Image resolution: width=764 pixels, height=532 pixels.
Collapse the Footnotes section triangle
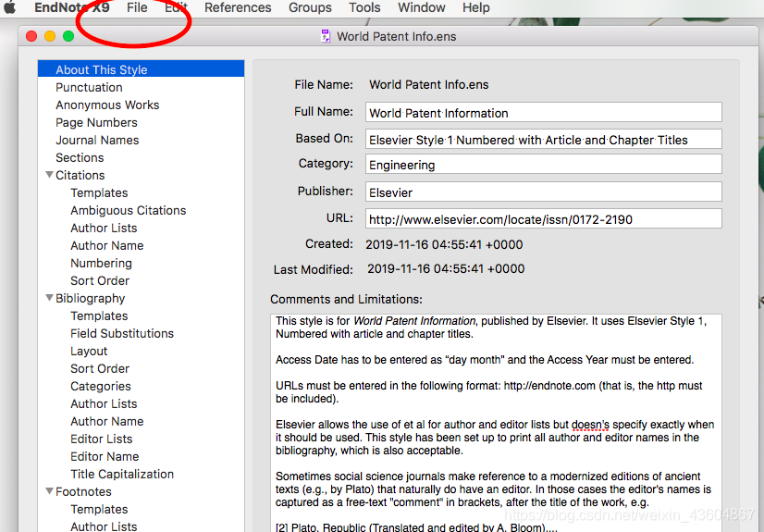click(49, 490)
